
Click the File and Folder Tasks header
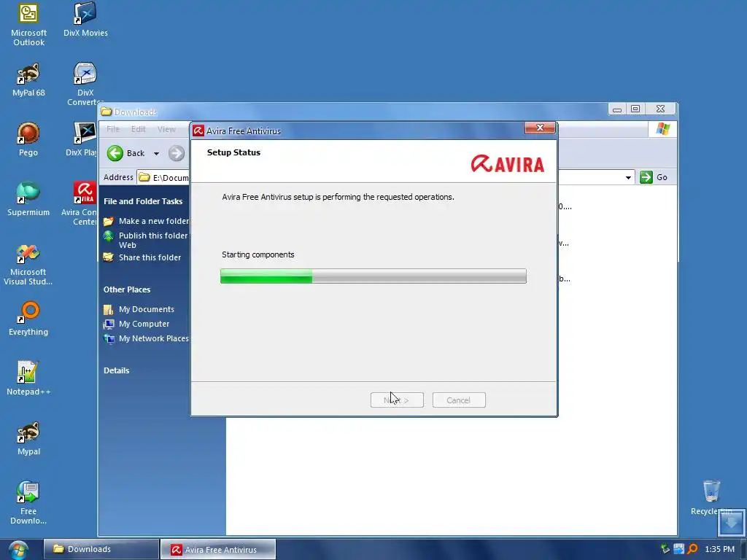pos(143,201)
